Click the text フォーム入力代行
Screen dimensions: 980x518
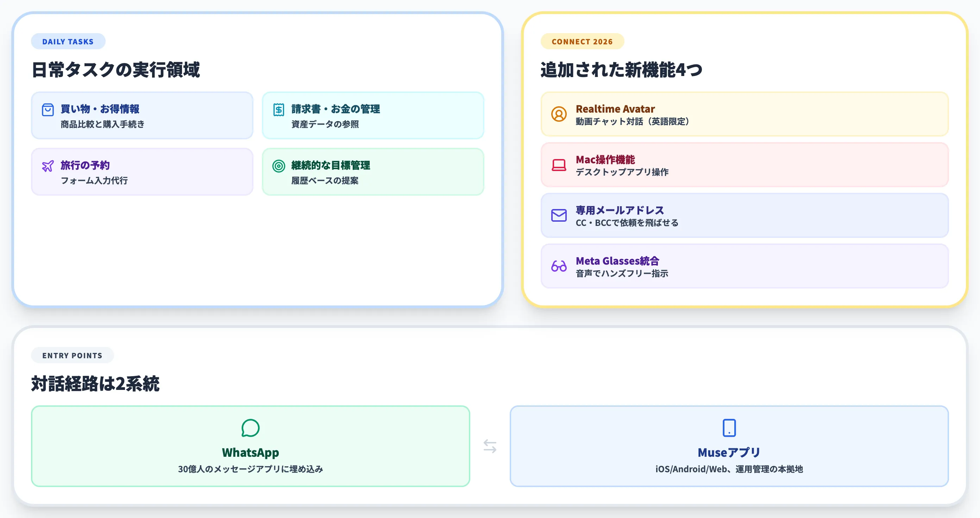point(94,181)
